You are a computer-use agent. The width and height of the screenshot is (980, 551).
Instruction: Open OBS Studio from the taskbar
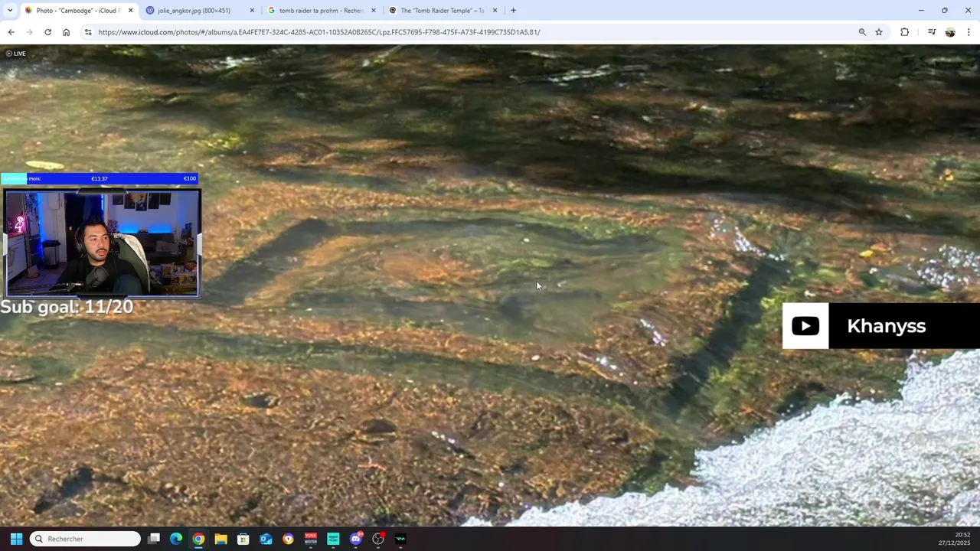point(378,539)
